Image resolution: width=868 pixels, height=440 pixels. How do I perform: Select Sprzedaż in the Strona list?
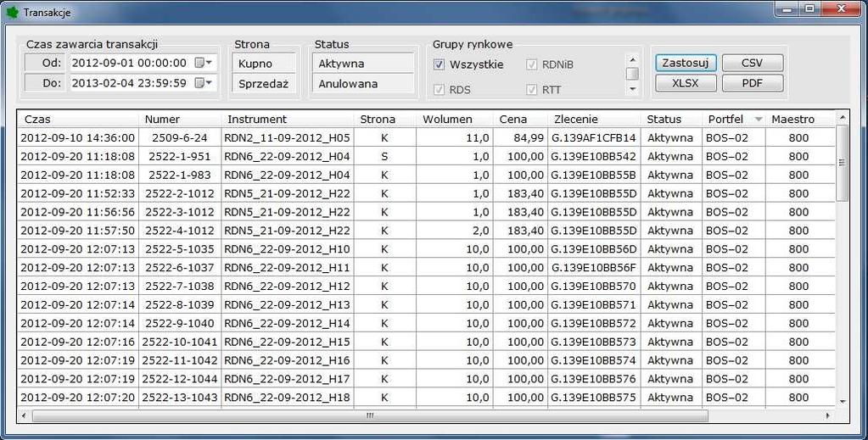264,84
